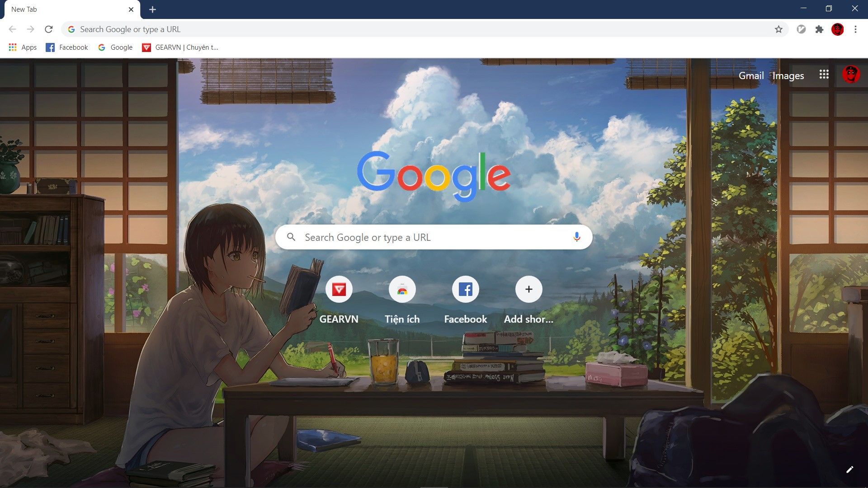
Task: Restore down the Chrome window
Action: tap(829, 9)
